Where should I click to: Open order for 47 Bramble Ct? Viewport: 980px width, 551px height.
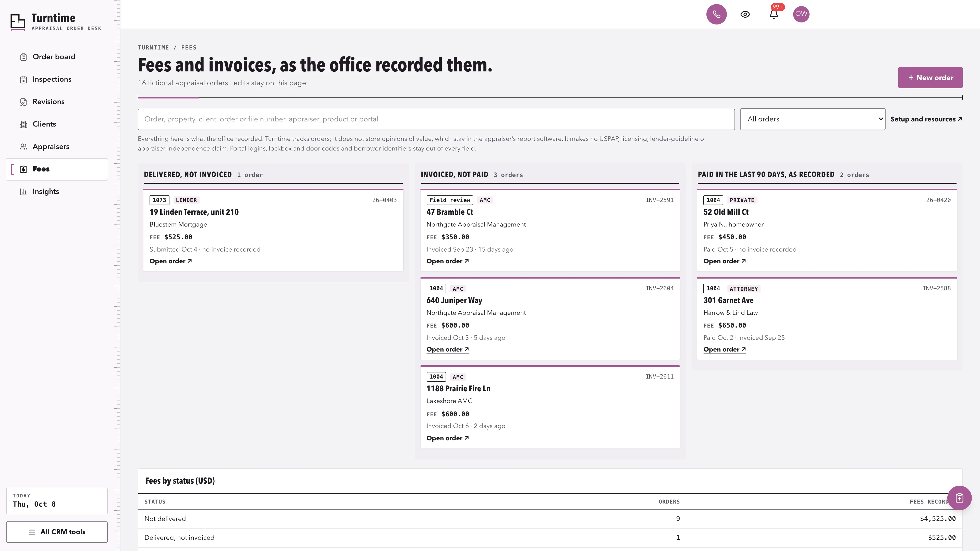(x=447, y=261)
